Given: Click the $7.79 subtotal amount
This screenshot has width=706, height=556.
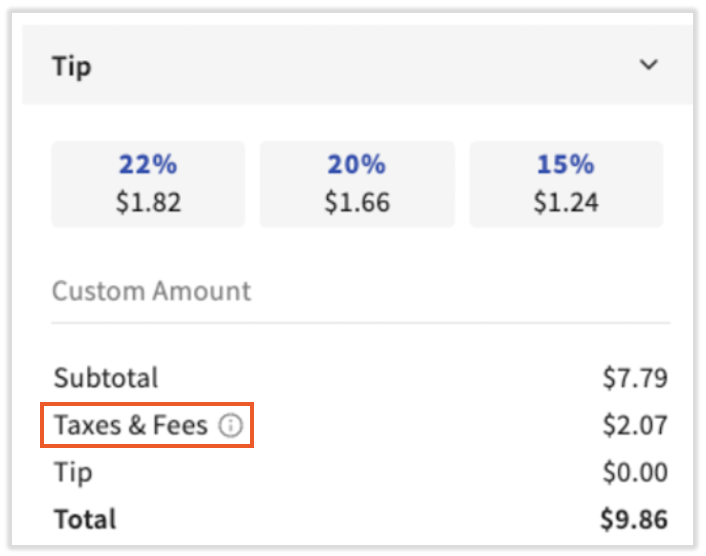Looking at the screenshot, I should (x=635, y=379).
